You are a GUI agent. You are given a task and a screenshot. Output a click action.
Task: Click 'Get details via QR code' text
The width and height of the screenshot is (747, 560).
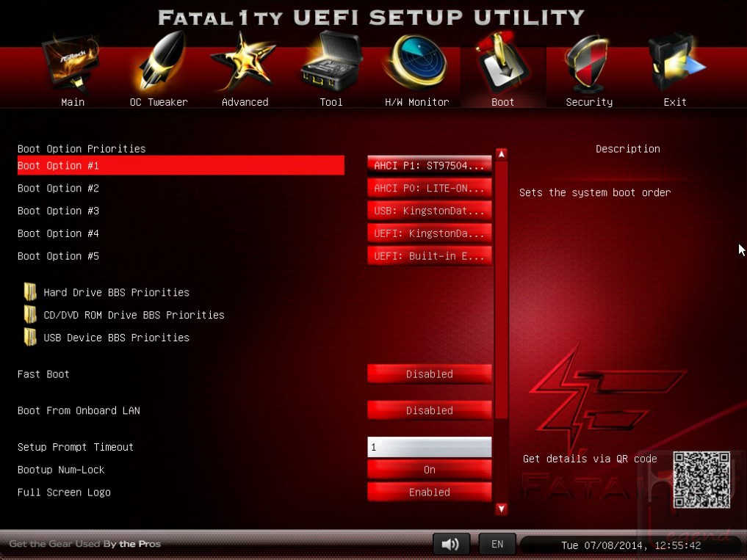tap(590, 459)
